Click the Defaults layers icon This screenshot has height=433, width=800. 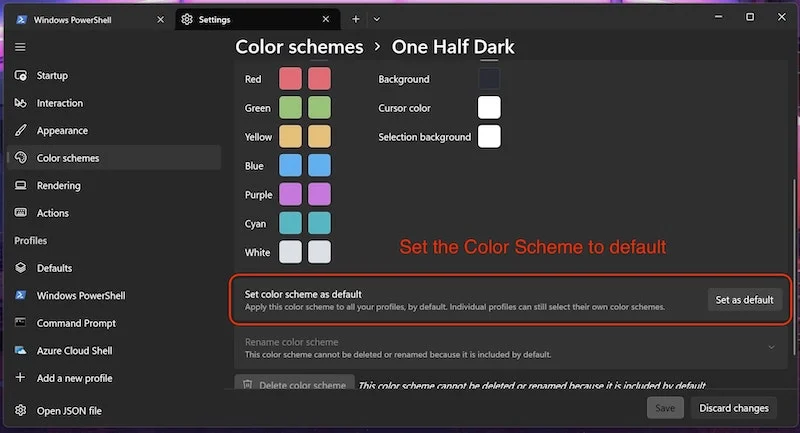[20, 268]
